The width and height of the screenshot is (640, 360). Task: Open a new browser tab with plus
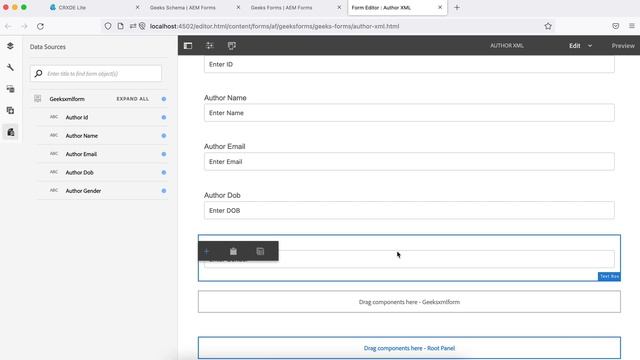click(457, 7)
